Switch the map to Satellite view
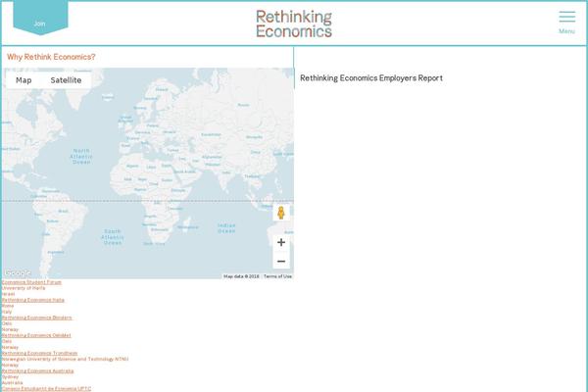This screenshot has width=588, height=392. point(66,80)
